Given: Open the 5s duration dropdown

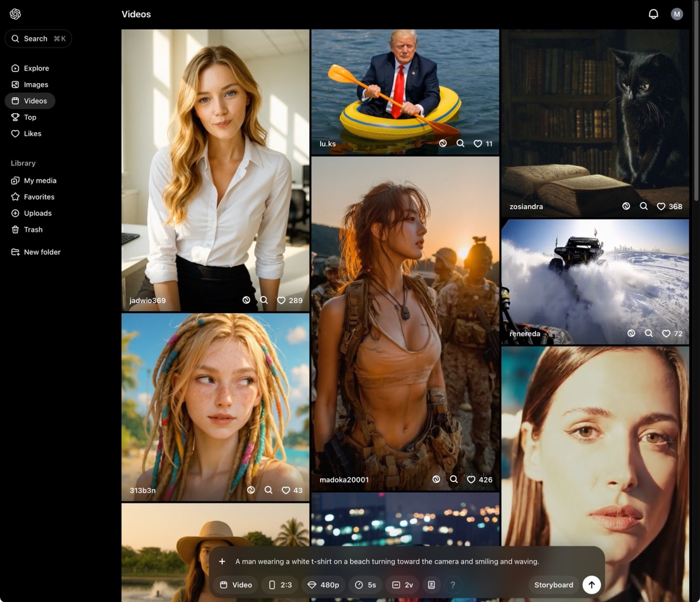Looking at the screenshot, I should click(365, 585).
